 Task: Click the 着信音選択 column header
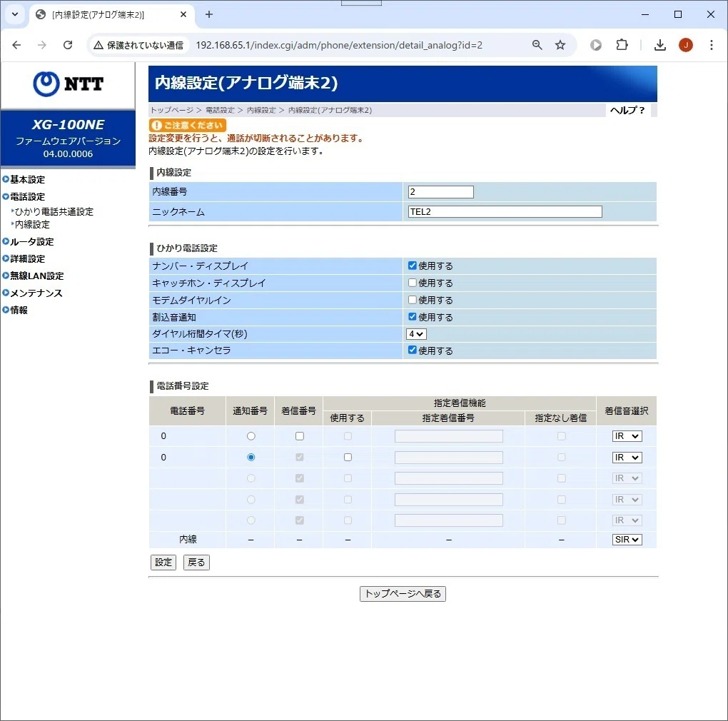[627, 411]
